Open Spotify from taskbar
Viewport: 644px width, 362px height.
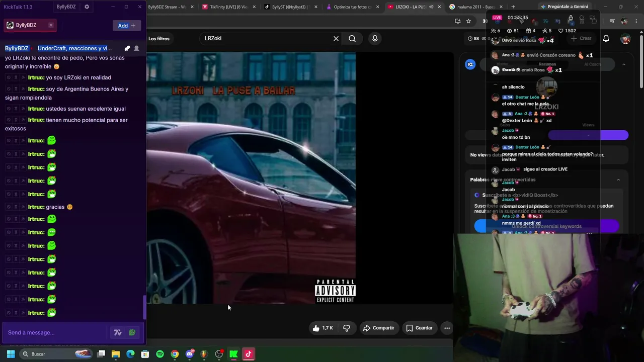pos(160,354)
